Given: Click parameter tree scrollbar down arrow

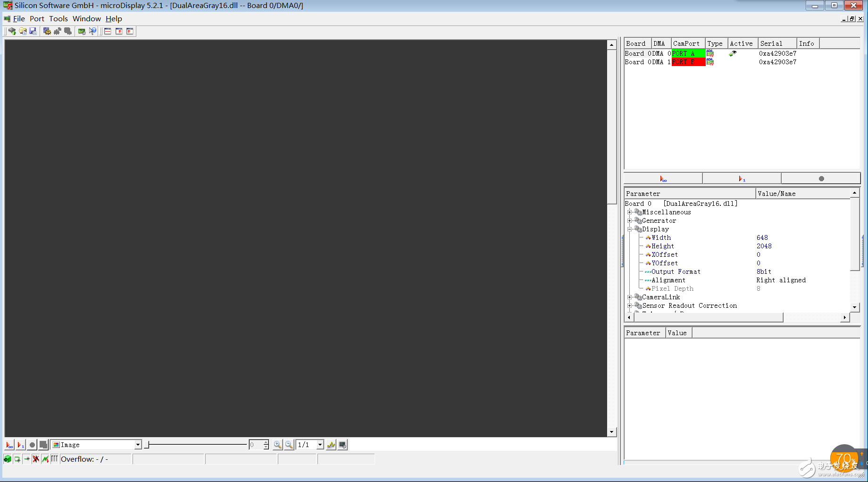Looking at the screenshot, I should [854, 307].
